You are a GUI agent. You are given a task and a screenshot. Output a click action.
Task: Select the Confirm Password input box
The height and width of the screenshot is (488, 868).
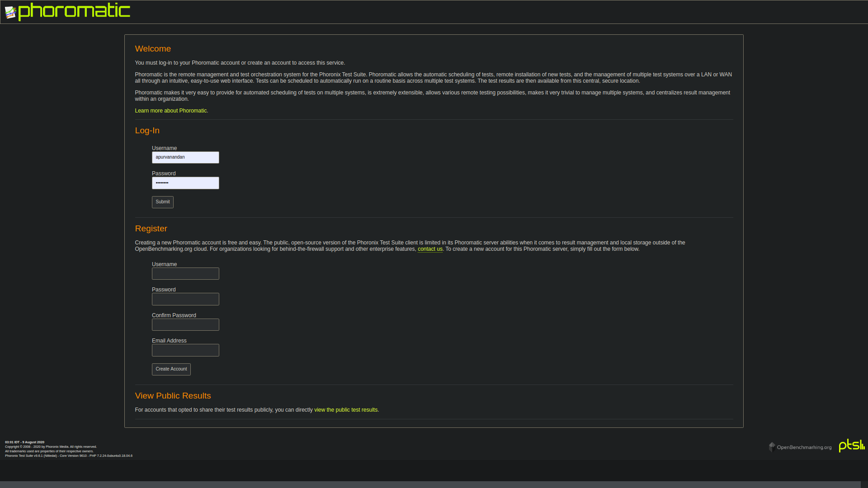(185, 324)
